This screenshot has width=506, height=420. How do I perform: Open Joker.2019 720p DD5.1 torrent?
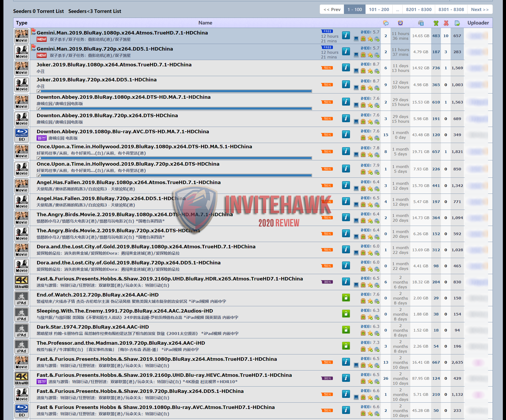coord(96,80)
